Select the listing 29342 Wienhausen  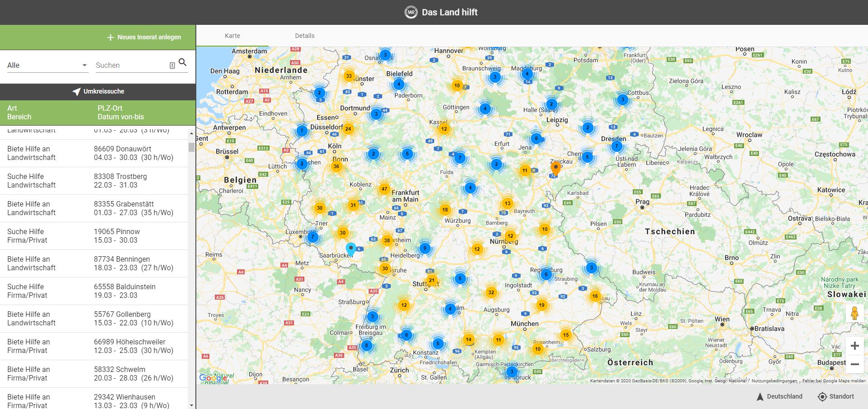[94, 399]
